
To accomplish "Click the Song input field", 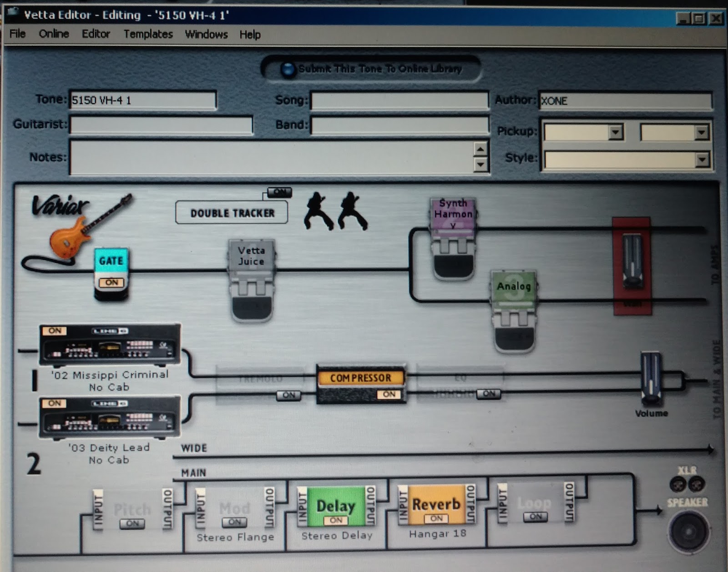I will tap(399, 100).
